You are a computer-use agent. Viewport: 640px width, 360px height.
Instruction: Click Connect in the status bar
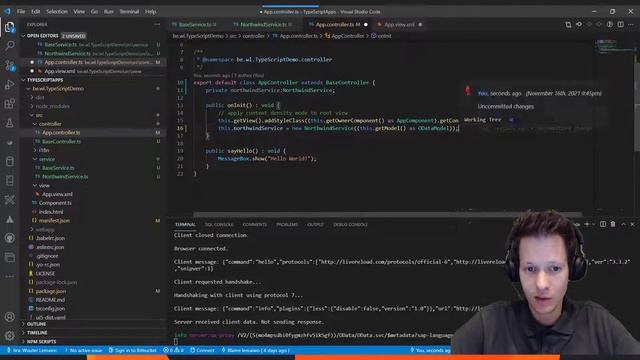(202, 350)
